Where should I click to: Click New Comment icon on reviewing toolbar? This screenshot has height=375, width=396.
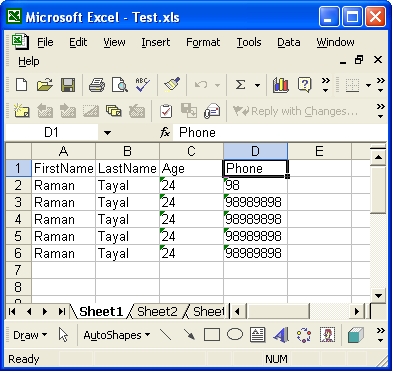point(22,111)
